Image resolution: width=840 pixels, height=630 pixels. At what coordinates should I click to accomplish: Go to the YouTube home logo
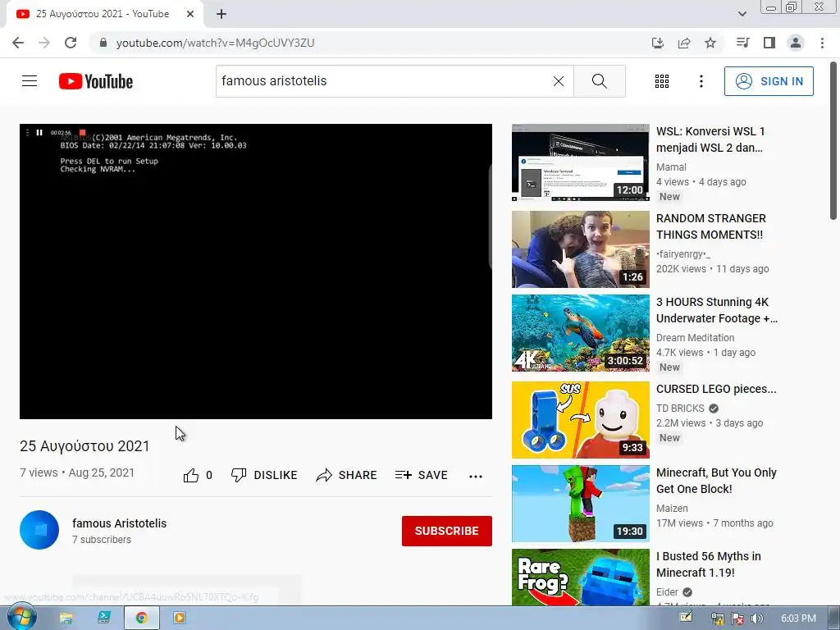tap(96, 81)
